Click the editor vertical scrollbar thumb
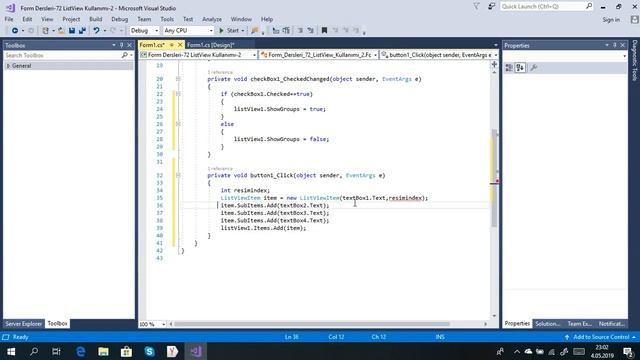The height and width of the screenshot is (360, 640). [494, 178]
